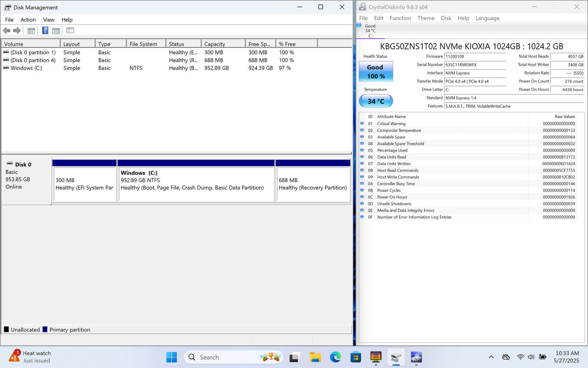
Task: Open the Function menu in CrystalDiskInfo
Action: pos(400,18)
